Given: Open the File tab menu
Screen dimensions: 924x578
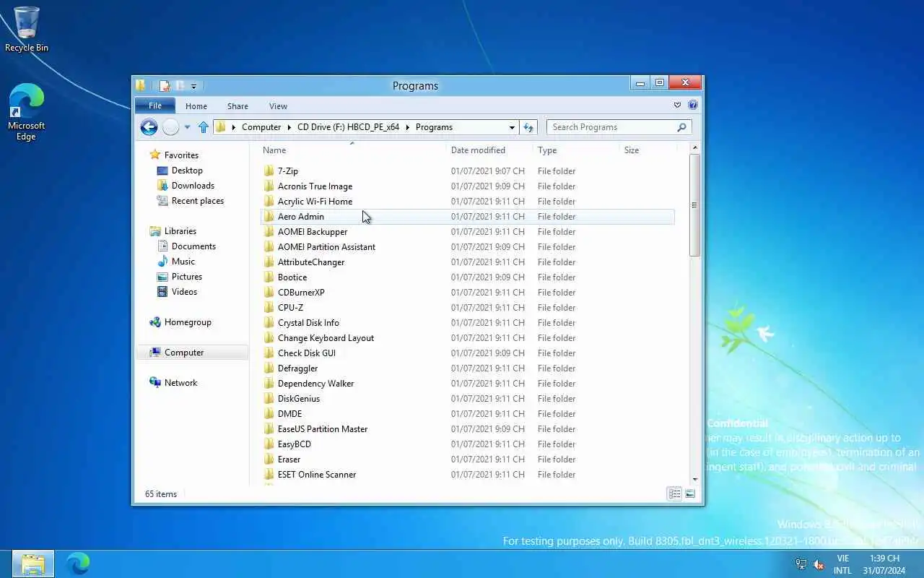Looking at the screenshot, I should click(x=155, y=105).
